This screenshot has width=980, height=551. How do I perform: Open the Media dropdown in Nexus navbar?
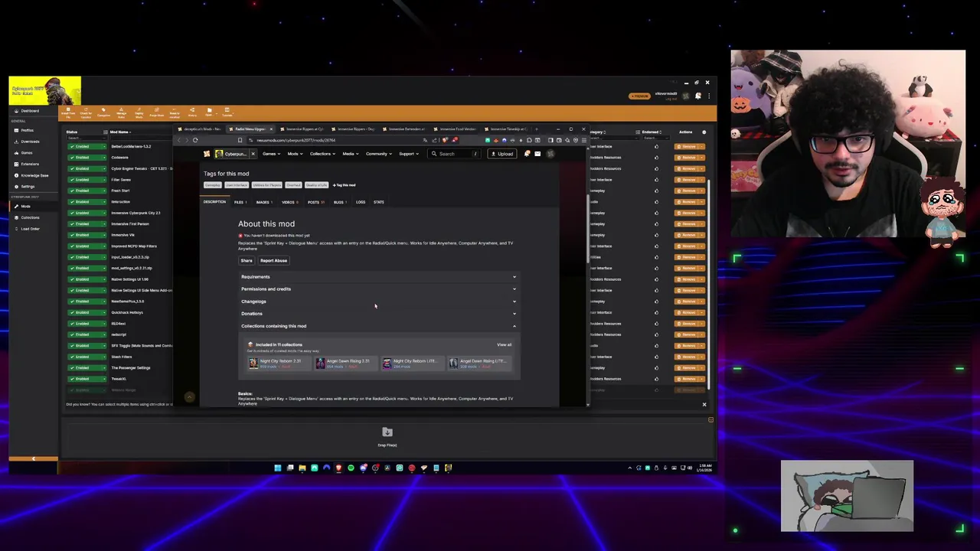(350, 154)
